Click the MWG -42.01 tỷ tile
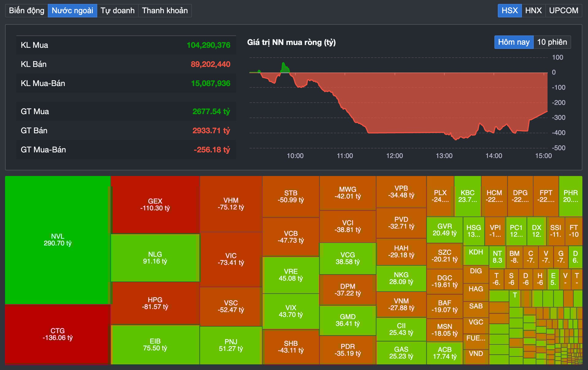 [x=348, y=193]
